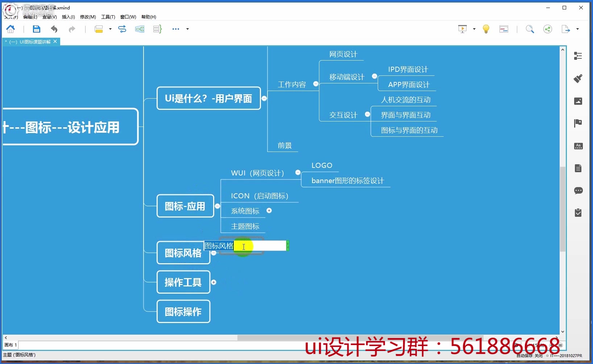Open dropdown next to topic icon

pos(110,29)
